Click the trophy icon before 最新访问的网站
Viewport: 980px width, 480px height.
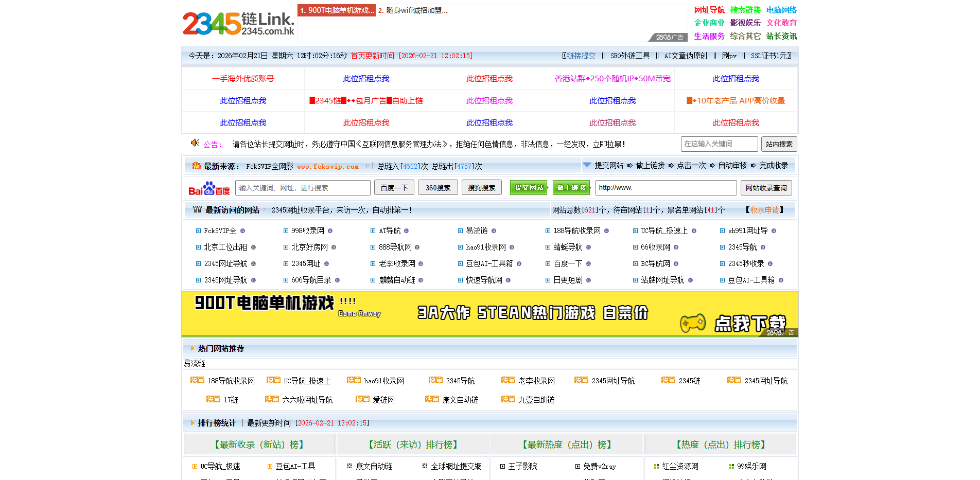(x=197, y=210)
